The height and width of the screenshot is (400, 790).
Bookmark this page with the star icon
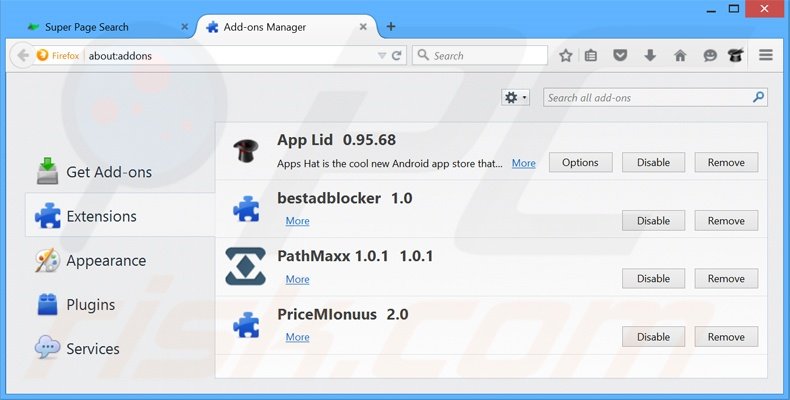pos(565,55)
